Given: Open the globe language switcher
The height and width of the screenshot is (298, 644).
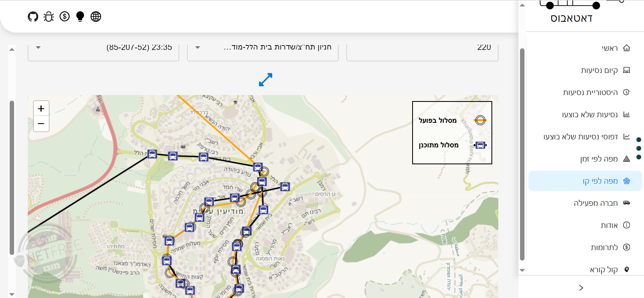Looking at the screenshot, I should click(x=96, y=17).
